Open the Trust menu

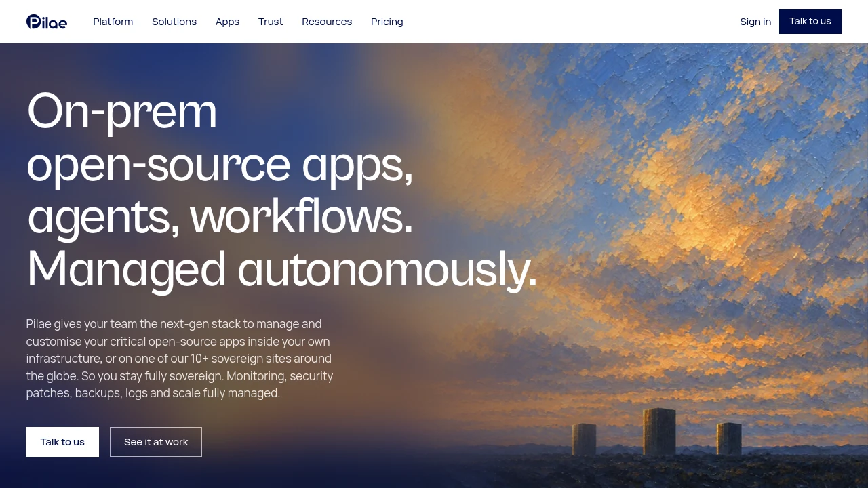271,22
